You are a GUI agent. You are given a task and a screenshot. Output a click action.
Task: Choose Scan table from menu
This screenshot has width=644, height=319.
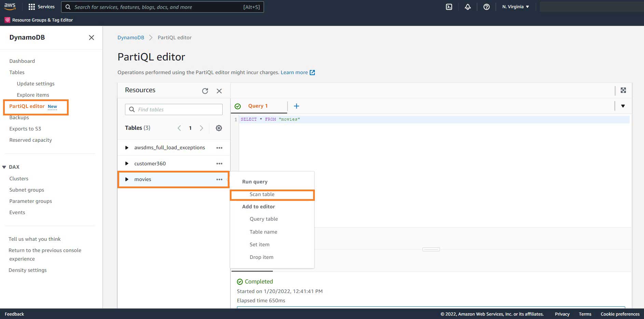pyautogui.click(x=262, y=194)
